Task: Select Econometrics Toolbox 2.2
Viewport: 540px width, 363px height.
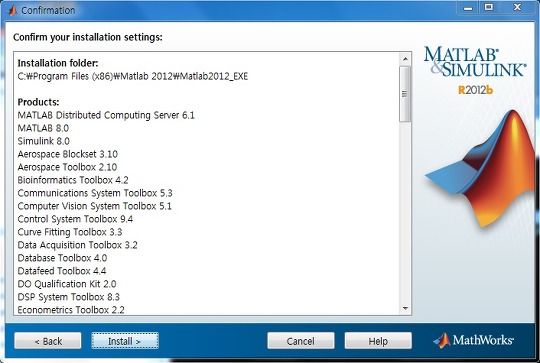Action: (71, 310)
